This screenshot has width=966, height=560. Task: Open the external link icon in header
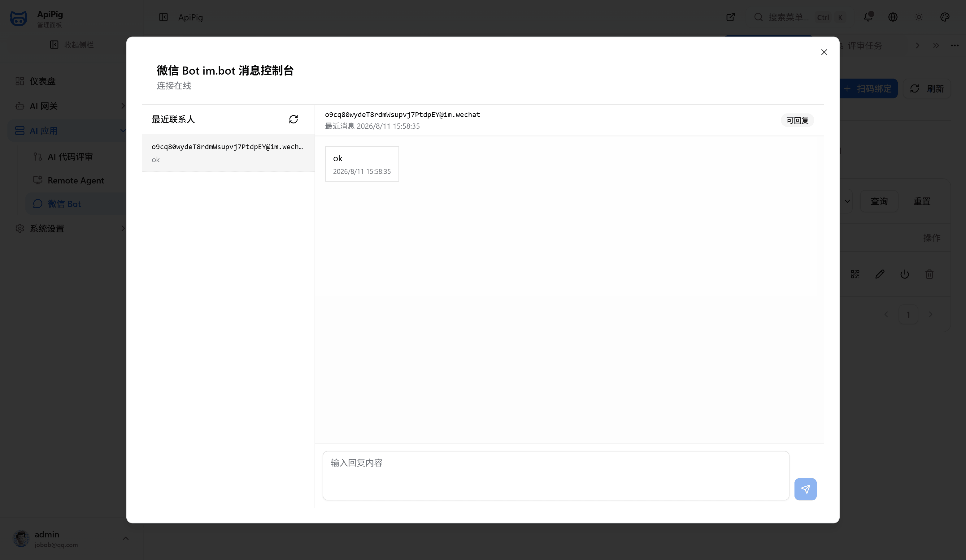tap(731, 17)
